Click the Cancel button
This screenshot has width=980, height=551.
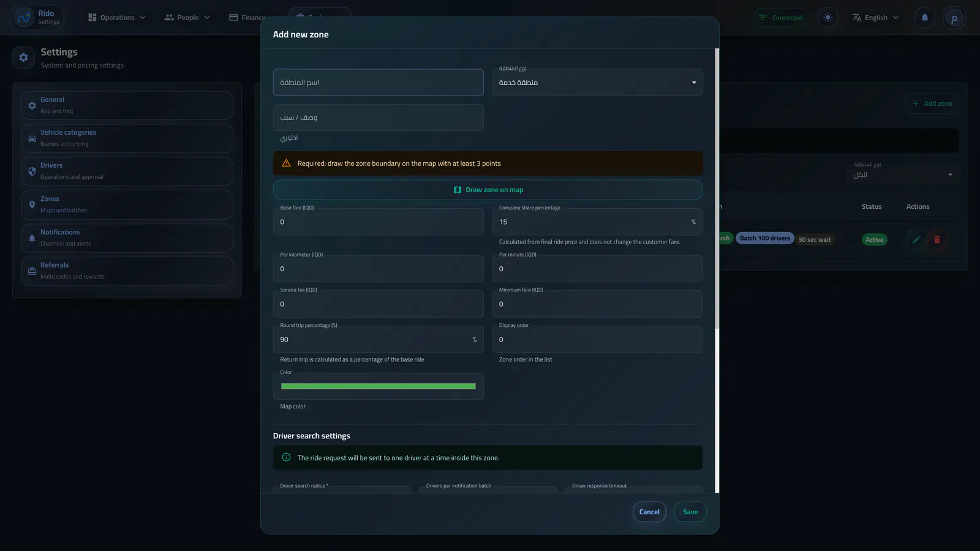(x=649, y=512)
